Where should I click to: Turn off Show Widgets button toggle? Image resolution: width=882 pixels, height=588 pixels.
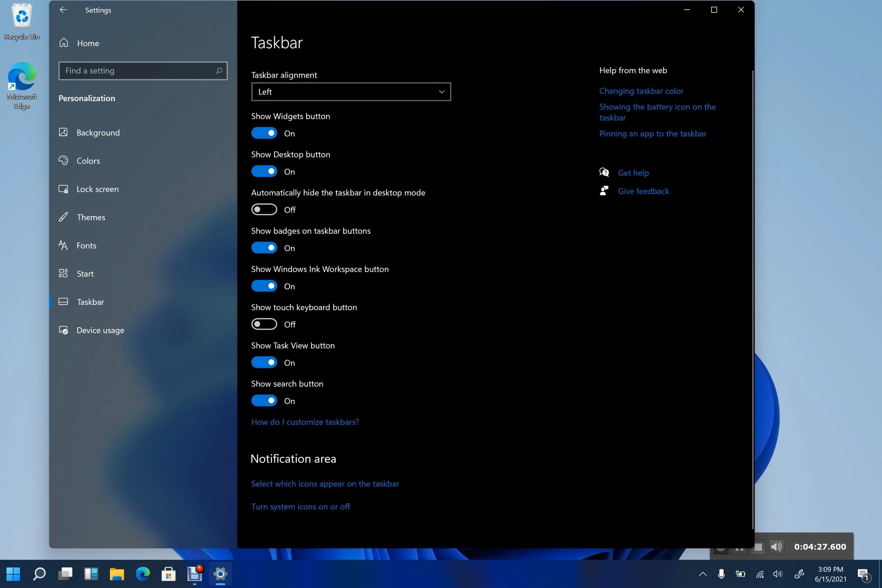point(264,133)
